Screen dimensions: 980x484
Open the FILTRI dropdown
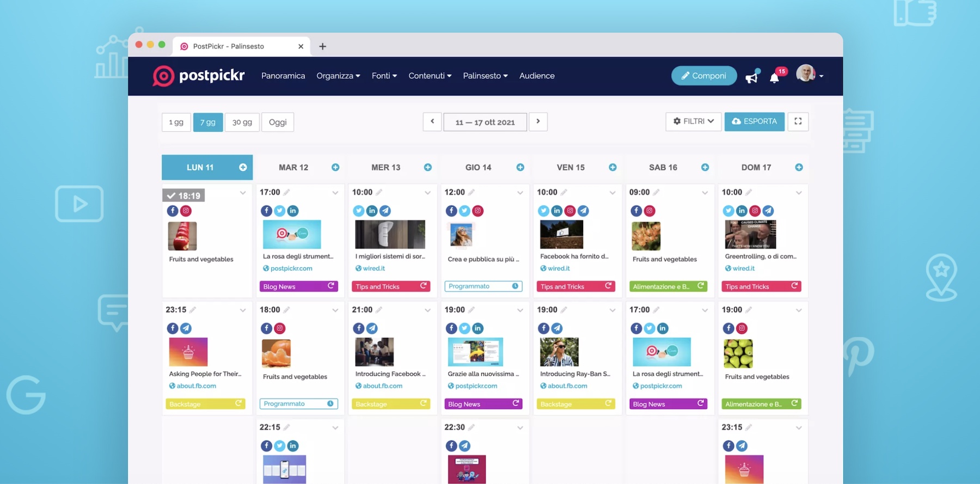click(x=693, y=121)
